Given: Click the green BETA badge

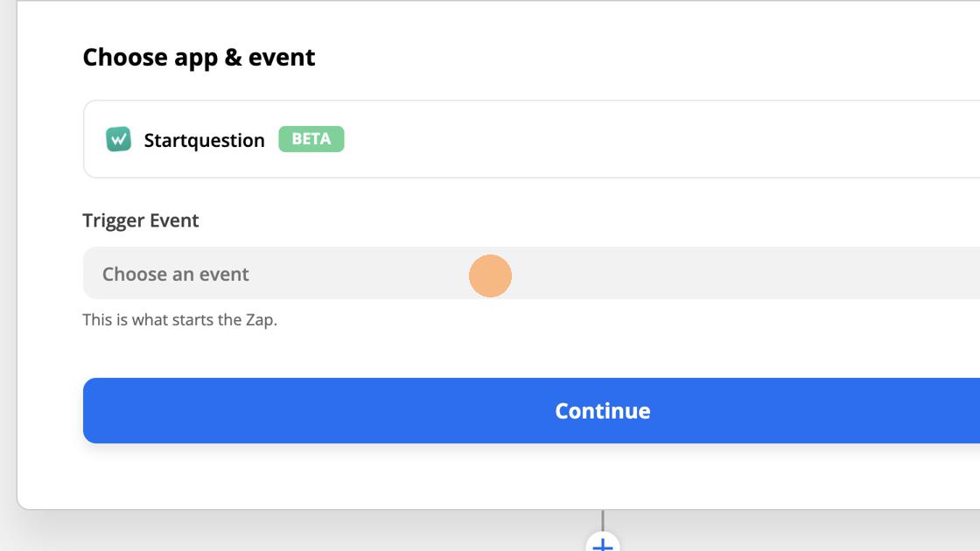Looking at the screenshot, I should tap(311, 139).
